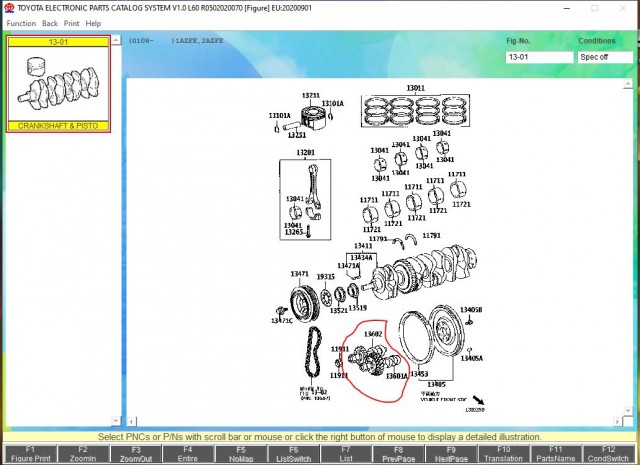Select PNC 13405B label
Screen dimensions: 640x465
tap(471, 310)
